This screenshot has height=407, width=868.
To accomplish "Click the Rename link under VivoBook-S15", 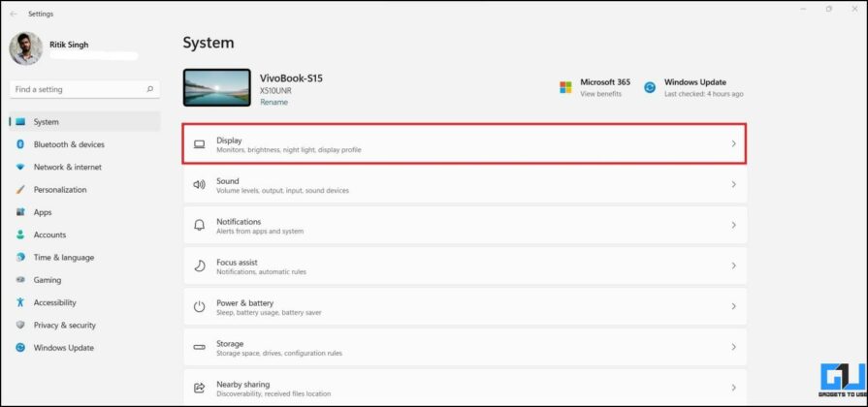I will point(273,103).
